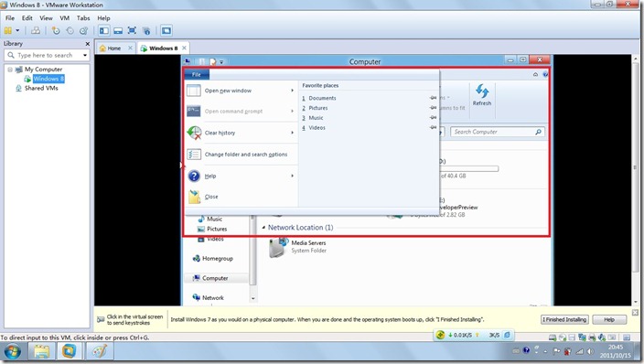Revert the virtual machine to its snapshot

[70, 30]
